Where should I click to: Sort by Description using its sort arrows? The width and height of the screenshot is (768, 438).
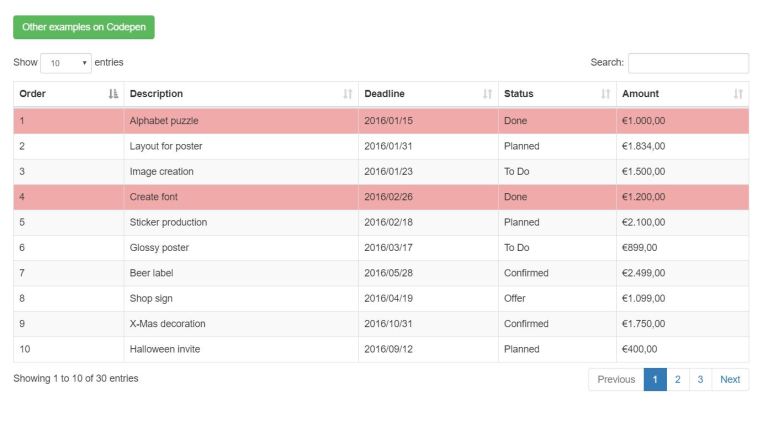348,94
